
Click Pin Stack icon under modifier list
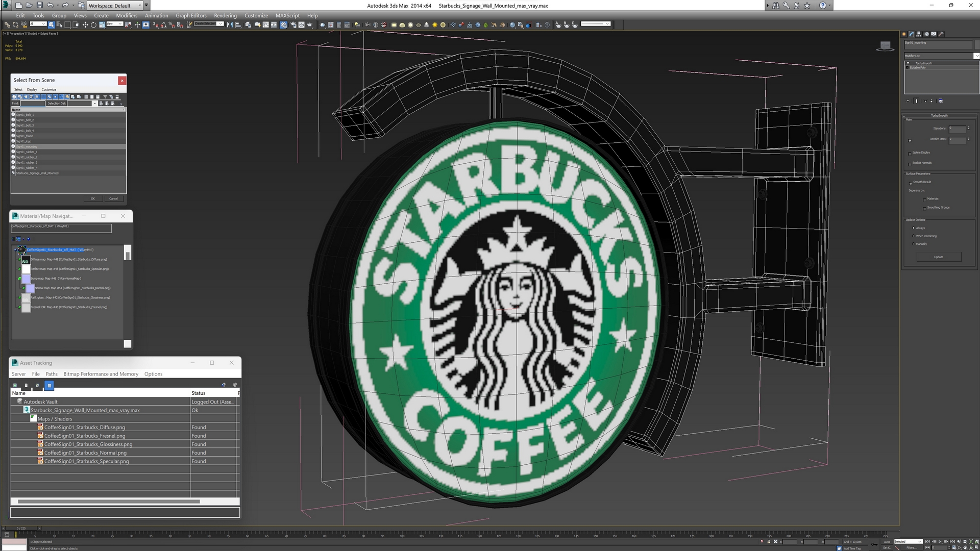click(x=908, y=101)
